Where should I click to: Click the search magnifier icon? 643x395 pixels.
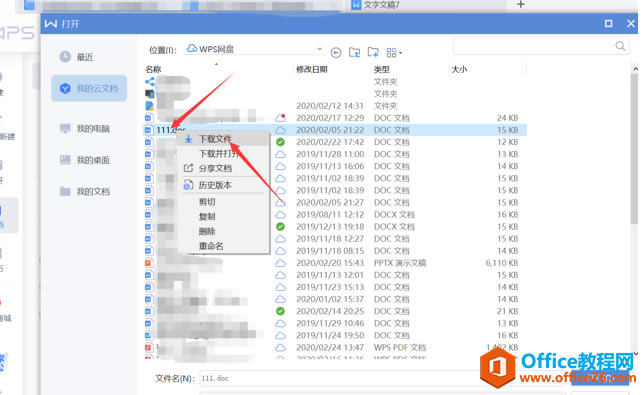(x=620, y=46)
